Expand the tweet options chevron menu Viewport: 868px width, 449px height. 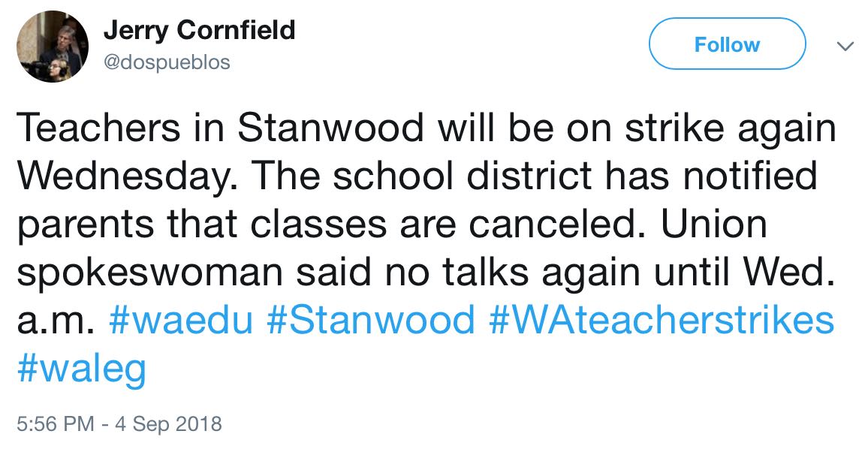tap(844, 47)
